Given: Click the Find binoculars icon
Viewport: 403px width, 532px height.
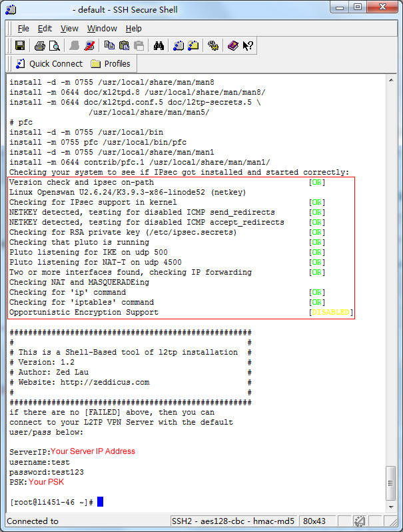Looking at the screenshot, I should point(159,45).
